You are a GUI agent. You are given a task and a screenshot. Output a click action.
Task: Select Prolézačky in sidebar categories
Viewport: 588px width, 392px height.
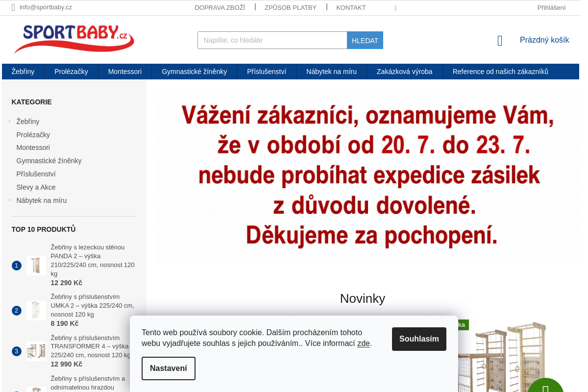pos(33,135)
